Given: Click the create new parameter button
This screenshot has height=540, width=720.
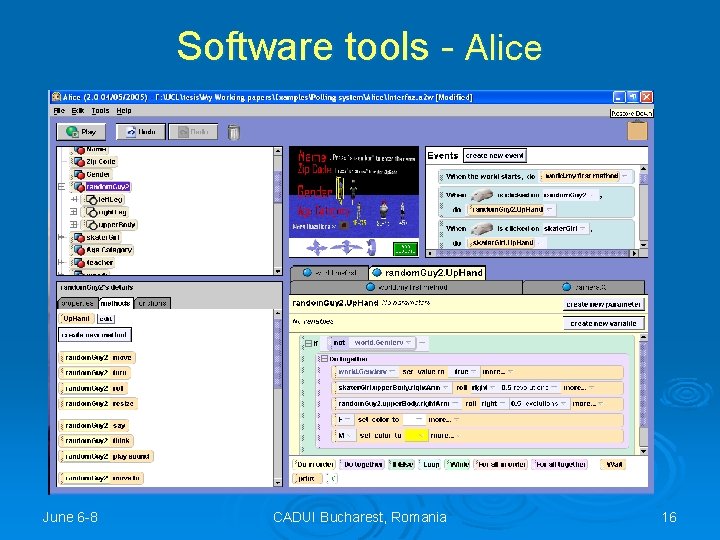Looking at the screenshot, I should point(603,304).
